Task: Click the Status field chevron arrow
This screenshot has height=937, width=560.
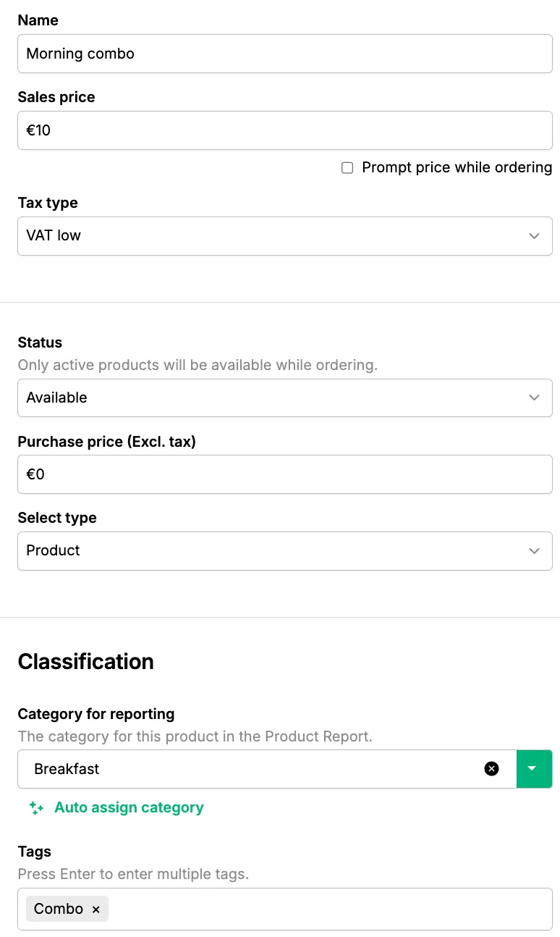Action: 534,398
